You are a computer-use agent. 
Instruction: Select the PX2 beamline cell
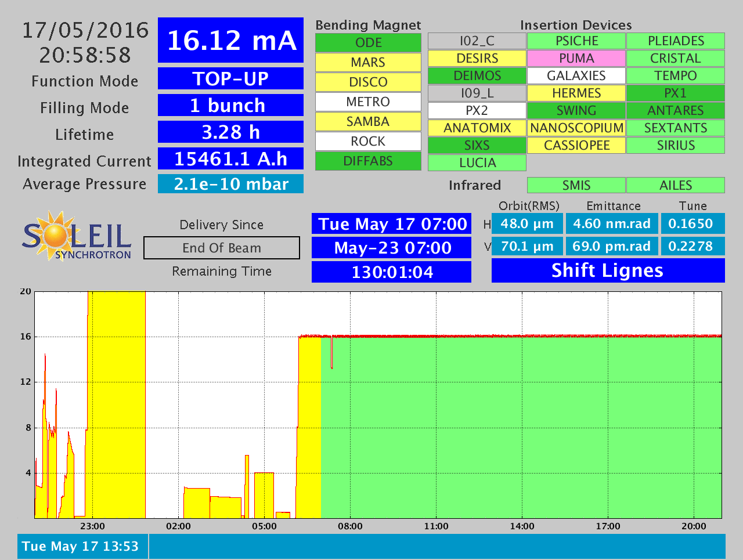pos(477,111)
